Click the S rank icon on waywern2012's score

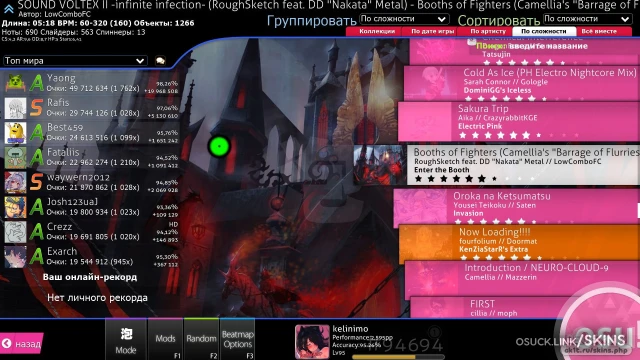tap(36, 182)
